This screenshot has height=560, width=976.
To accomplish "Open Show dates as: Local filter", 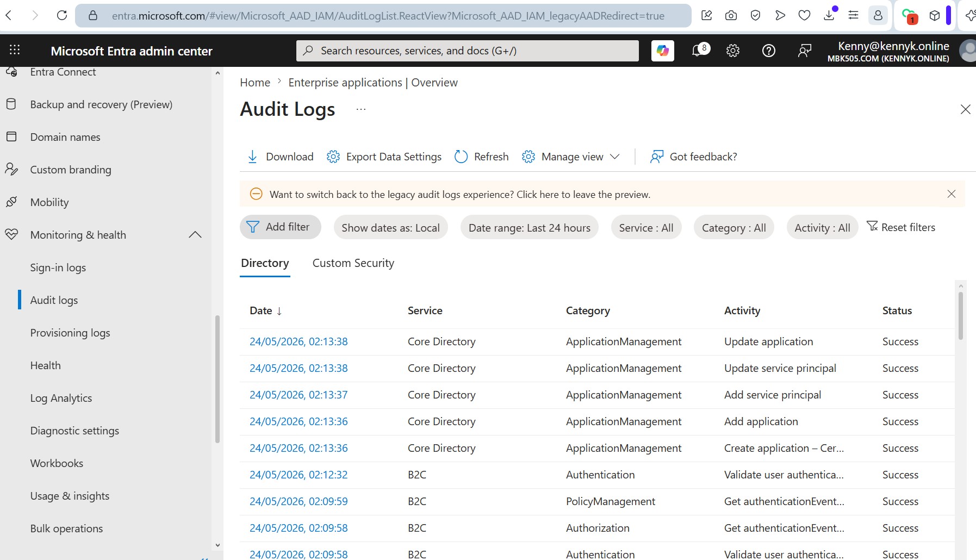I will pos(390,227).
